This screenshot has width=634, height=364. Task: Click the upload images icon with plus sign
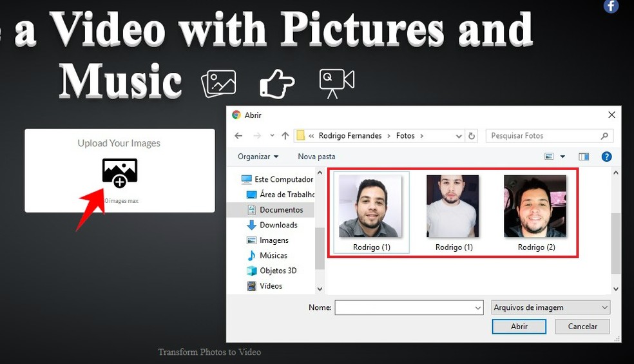point(119,173)
